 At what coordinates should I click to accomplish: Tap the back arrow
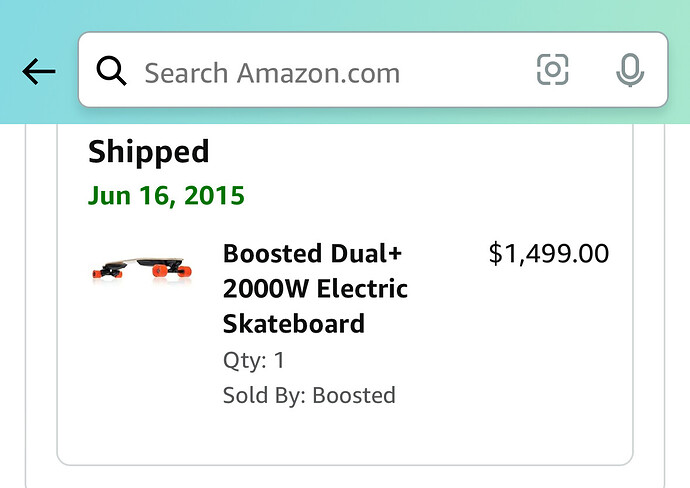38,72
